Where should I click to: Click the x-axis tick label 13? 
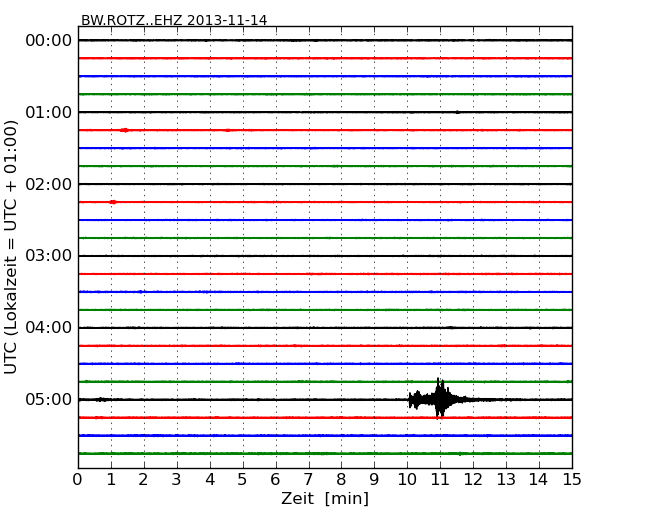506,480
